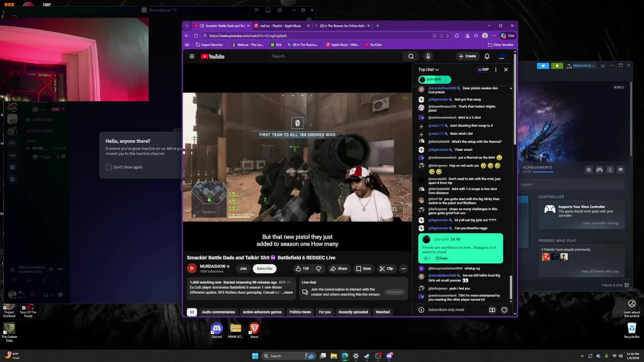Open the browser profile avatar
This screenshot has height=362, width=644.
(485, 36)
